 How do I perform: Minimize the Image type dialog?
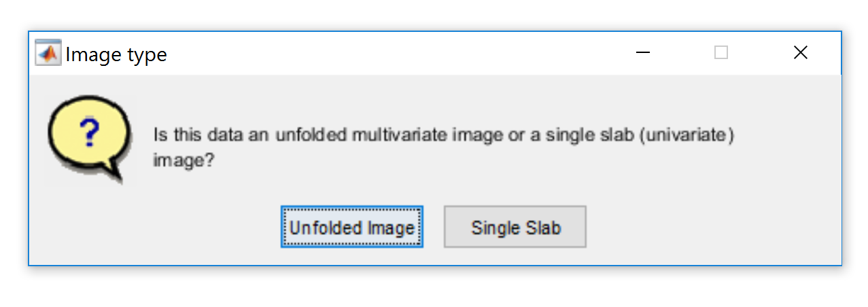click(x=643, y=53)
